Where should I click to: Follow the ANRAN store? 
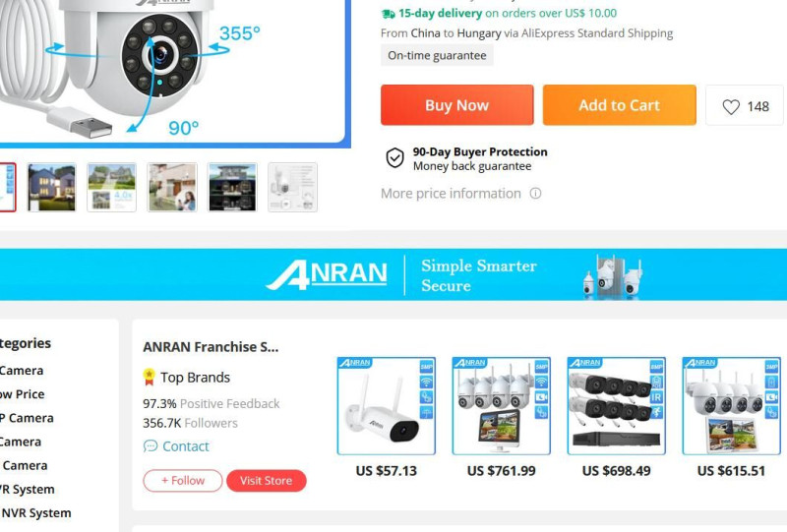[x=183, y=480]
